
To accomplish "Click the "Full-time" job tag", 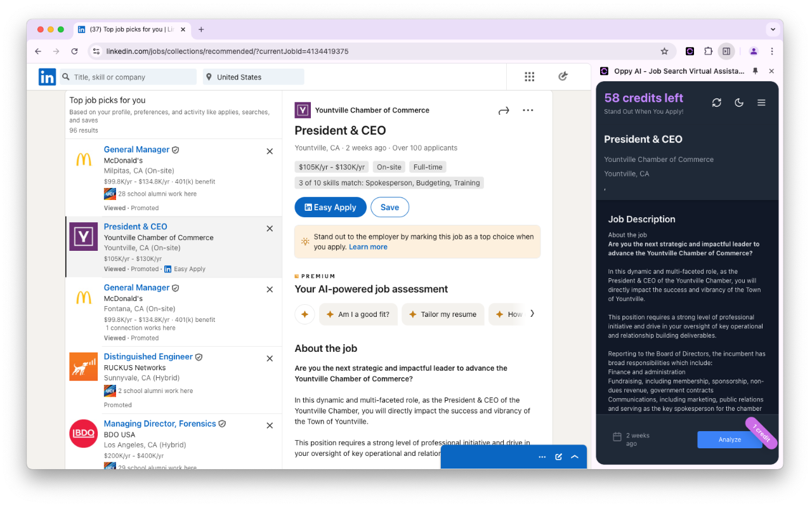I will click(428, 167).
